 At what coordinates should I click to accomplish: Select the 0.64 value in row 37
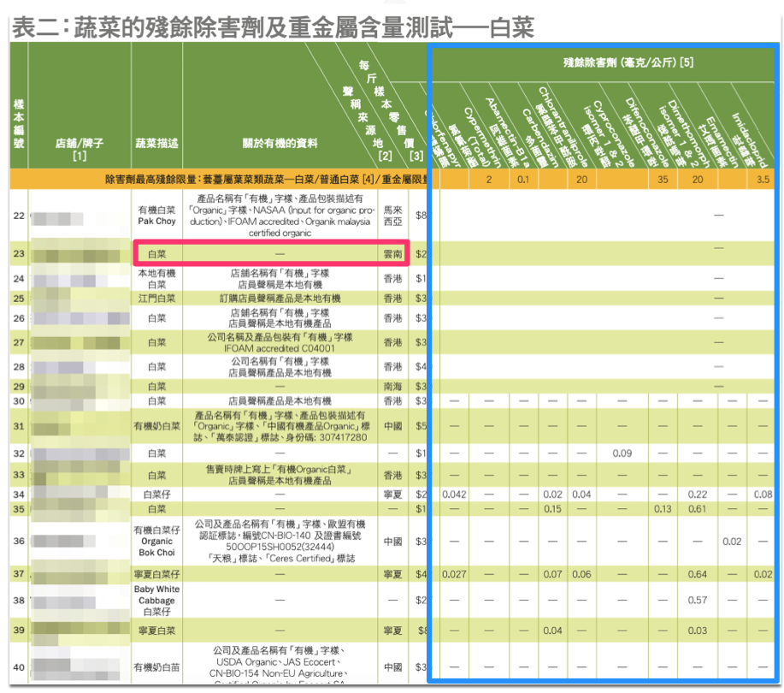tap(698, 574)
